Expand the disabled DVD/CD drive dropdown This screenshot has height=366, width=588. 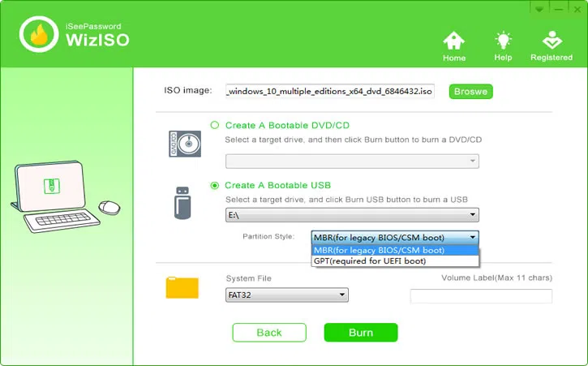(x=352, y=161)
